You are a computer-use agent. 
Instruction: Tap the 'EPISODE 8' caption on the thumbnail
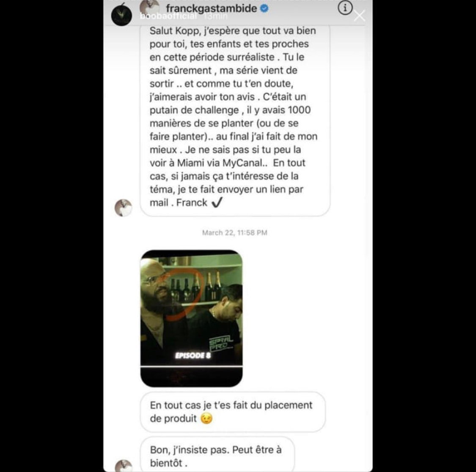[x=193, y=355]
